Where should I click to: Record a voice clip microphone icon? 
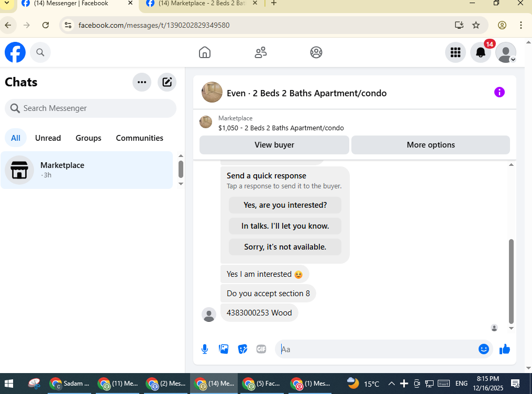[x=205, y=349]
